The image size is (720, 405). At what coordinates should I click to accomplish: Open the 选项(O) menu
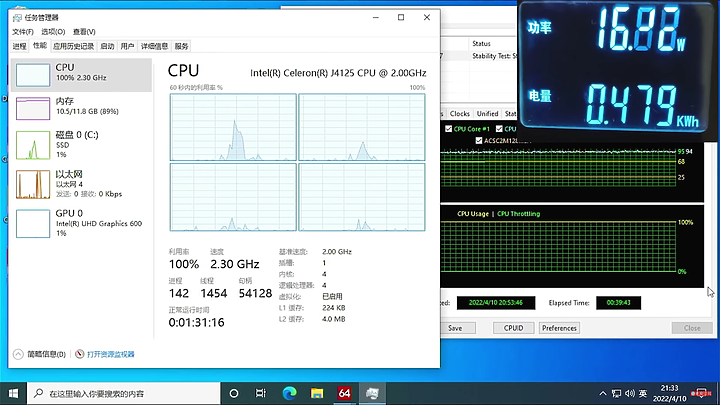point(53,32)
